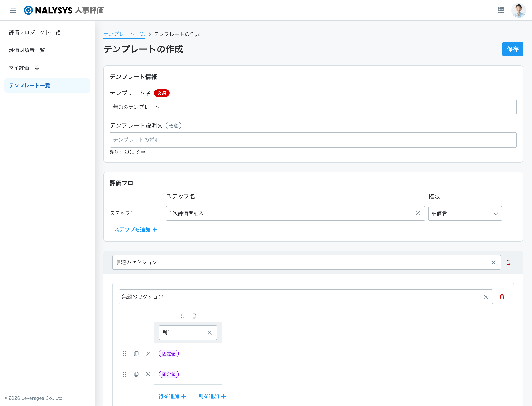Go to マイ評価一覧 in sidebar
The height and width of the screenshot is (406, 532).
(x=47, y=68)
